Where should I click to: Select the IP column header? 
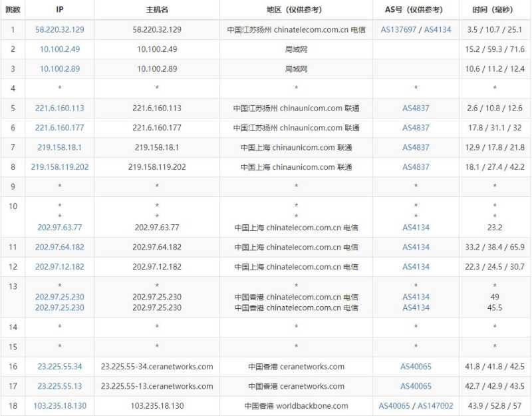coord(60,9)
